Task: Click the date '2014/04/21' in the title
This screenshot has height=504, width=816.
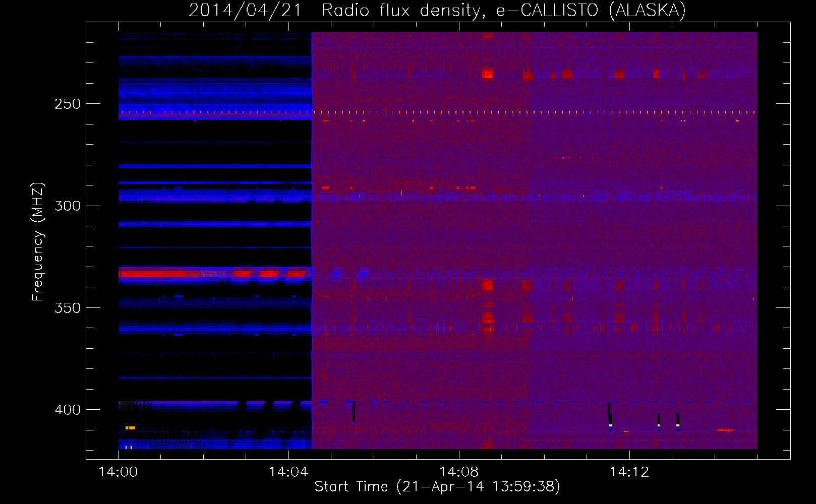Action: [x=245, y=10]
